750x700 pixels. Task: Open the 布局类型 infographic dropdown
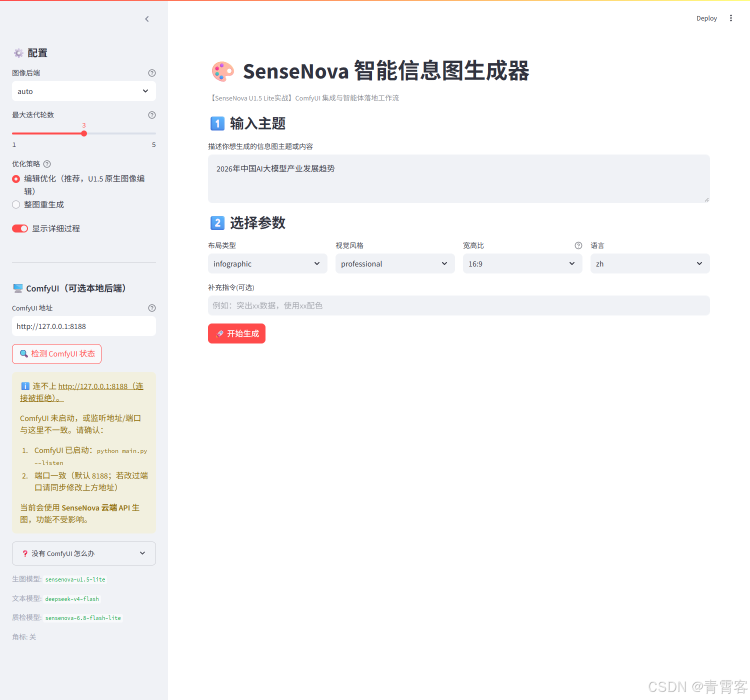(x=267, y=263)
